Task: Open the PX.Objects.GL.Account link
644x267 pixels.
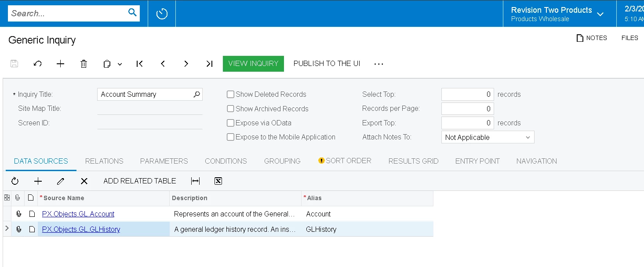Action: (x=78, y=214)
